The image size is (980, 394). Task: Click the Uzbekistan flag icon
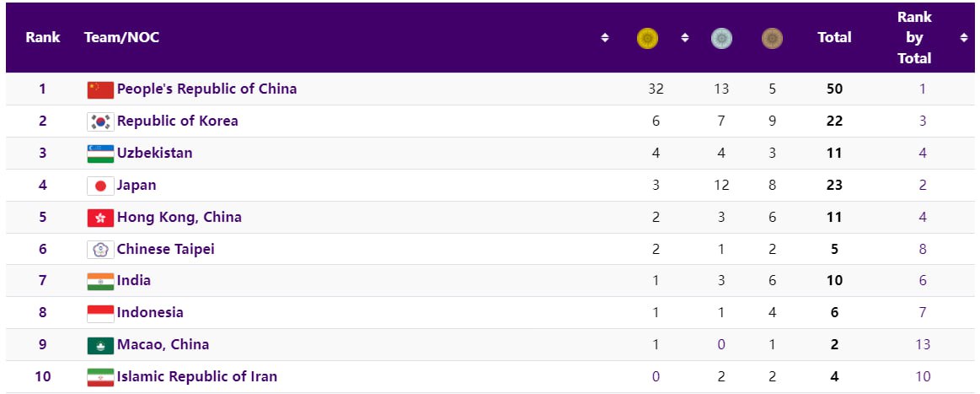(100, 154)
